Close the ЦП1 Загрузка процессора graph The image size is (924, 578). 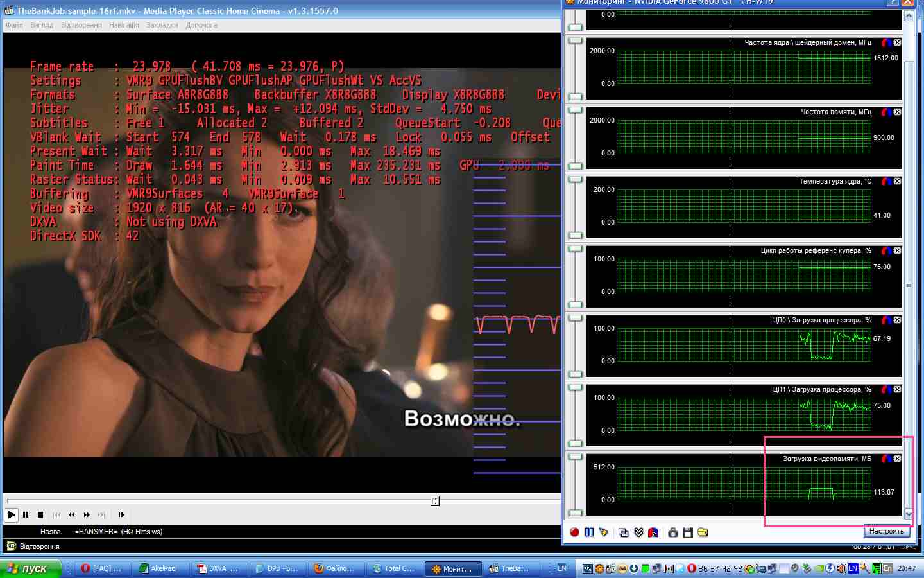897,389
